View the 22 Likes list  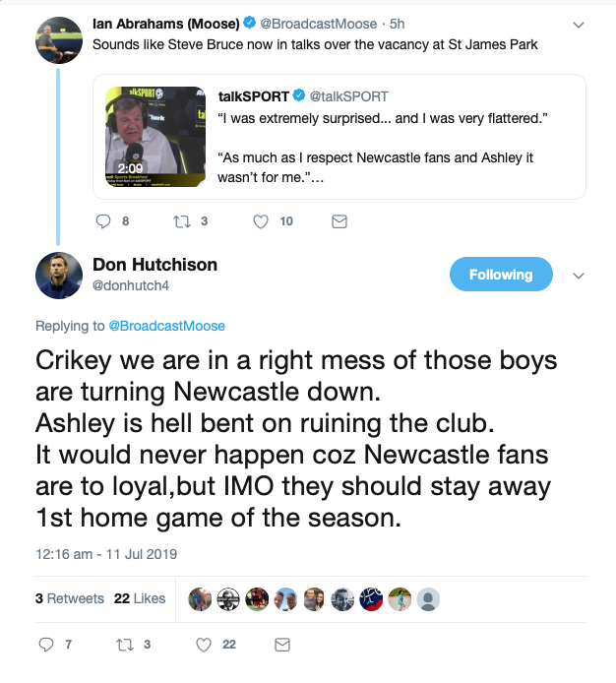(x=140, y=598)
